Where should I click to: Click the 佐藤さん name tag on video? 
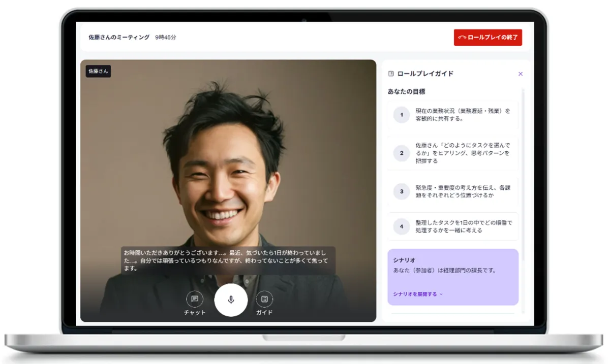click(98, 71)
